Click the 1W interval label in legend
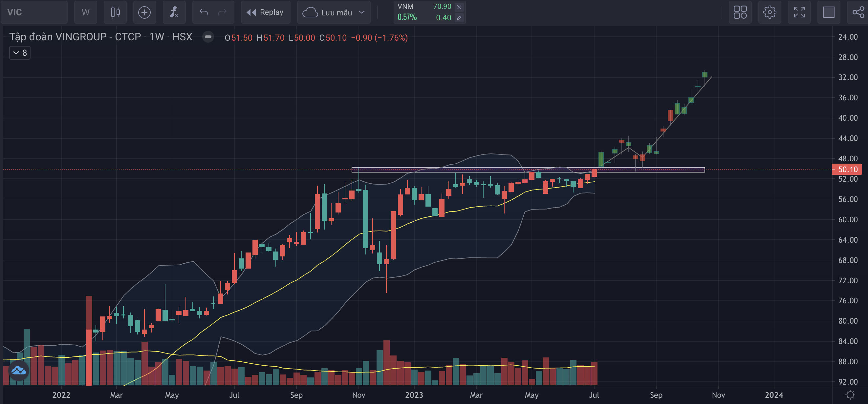Image resolution: width=868 pixels, height=404 pixels. (x=156, y=37)
